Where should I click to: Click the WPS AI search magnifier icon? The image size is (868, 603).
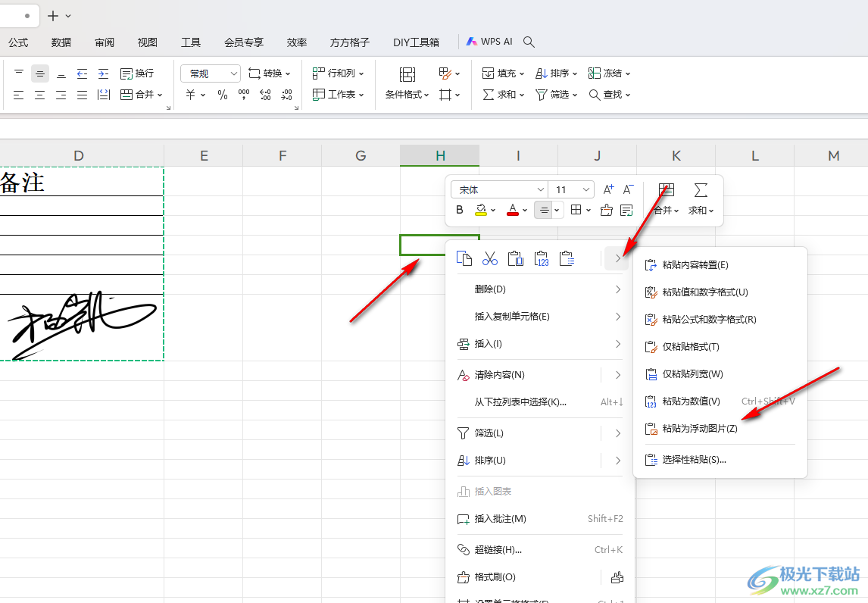(529, 42)
